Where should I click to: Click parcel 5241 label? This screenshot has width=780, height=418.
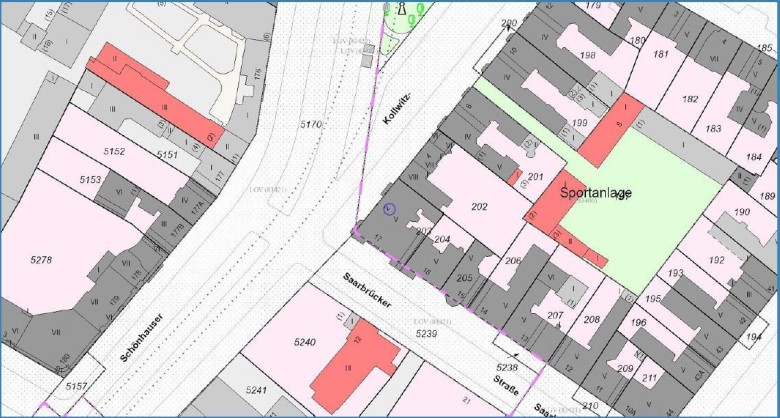tap(257, 391)
